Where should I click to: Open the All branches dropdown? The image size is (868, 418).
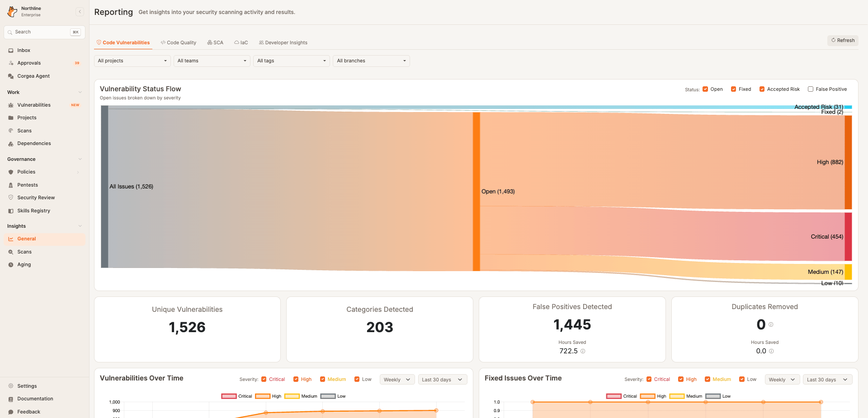click(371, 61)
